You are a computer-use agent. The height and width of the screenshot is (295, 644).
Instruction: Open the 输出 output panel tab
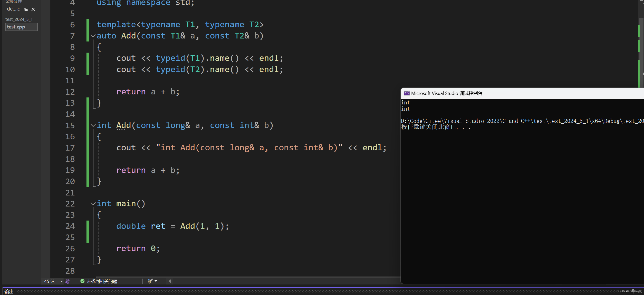tap(9, 291)
